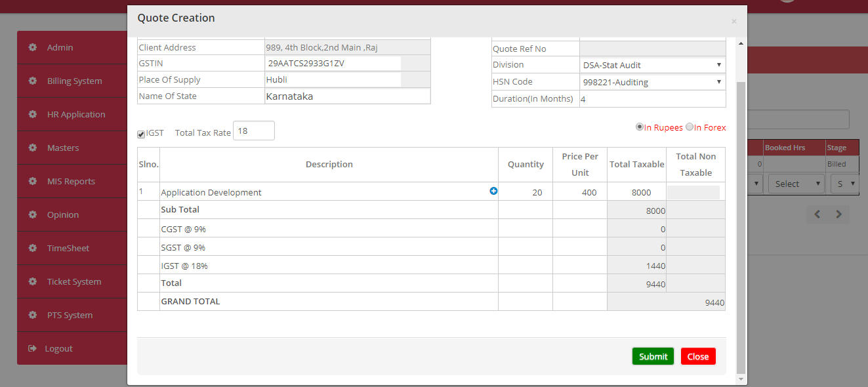Submit the quote
This screenshot has height=387, width=868.
click(653, 356)
